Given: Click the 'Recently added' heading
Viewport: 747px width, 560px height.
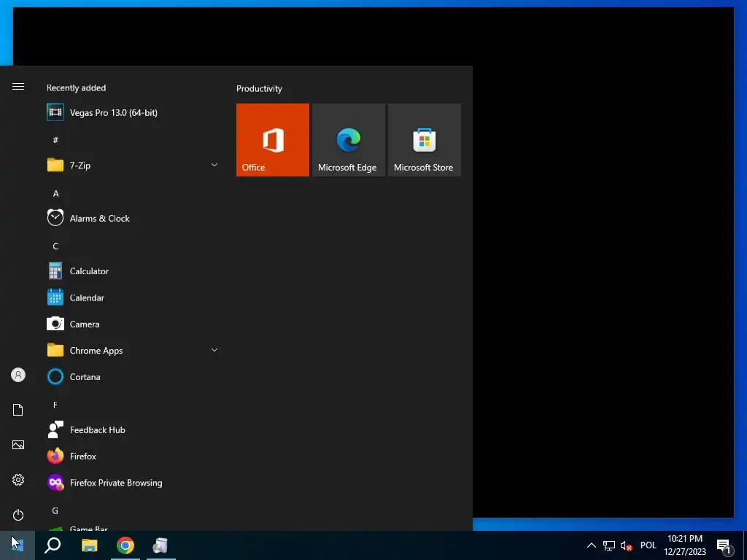Looking at the screenshot, I should pos(76,88).
